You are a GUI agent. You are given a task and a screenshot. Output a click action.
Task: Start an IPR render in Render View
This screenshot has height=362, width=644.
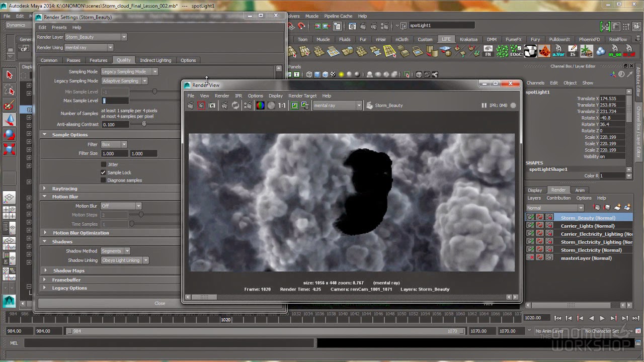pos(224,105)
